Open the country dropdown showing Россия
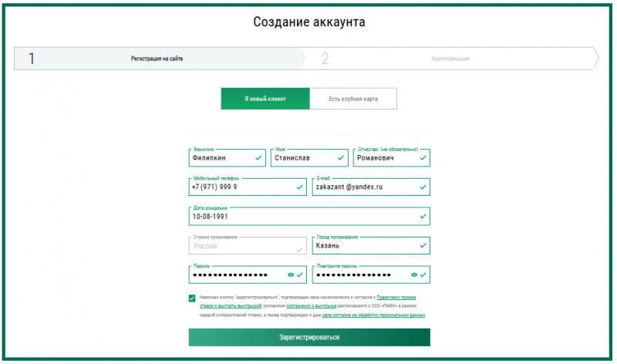Image resolution: width=617 pixels, height=364 pixels. pos(248,246)
